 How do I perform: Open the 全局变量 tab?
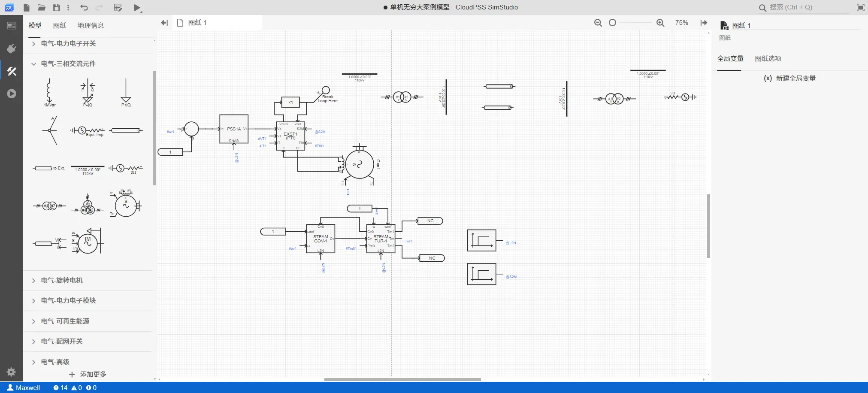click(730, 58)
